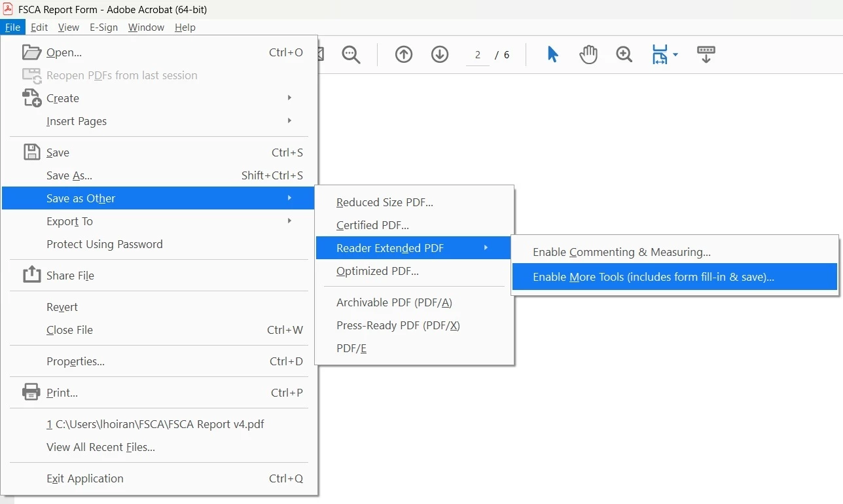The height and width of the screenshot is (504, 843).
Task: Activate the Hand pan tool
Action: click(588, 54)
